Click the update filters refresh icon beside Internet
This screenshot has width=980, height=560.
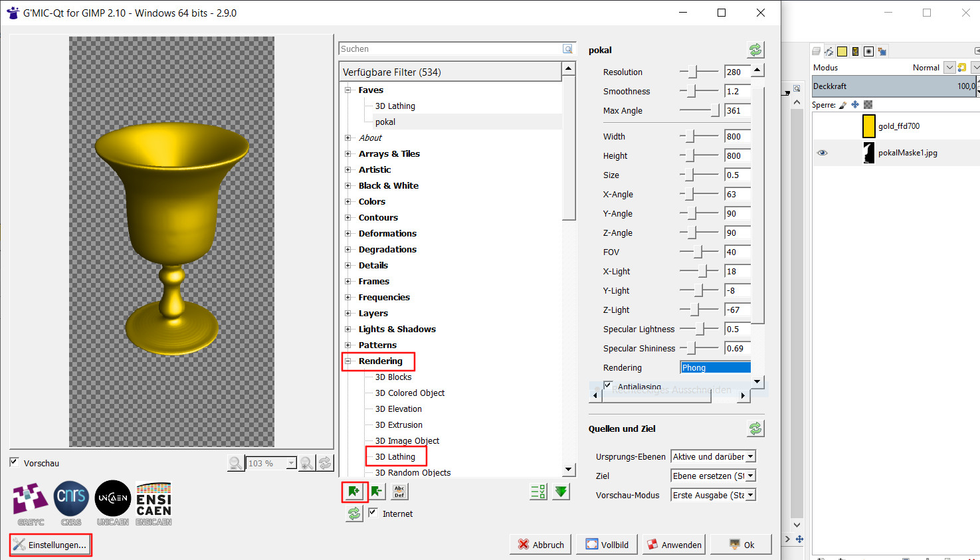pos(354,513)
